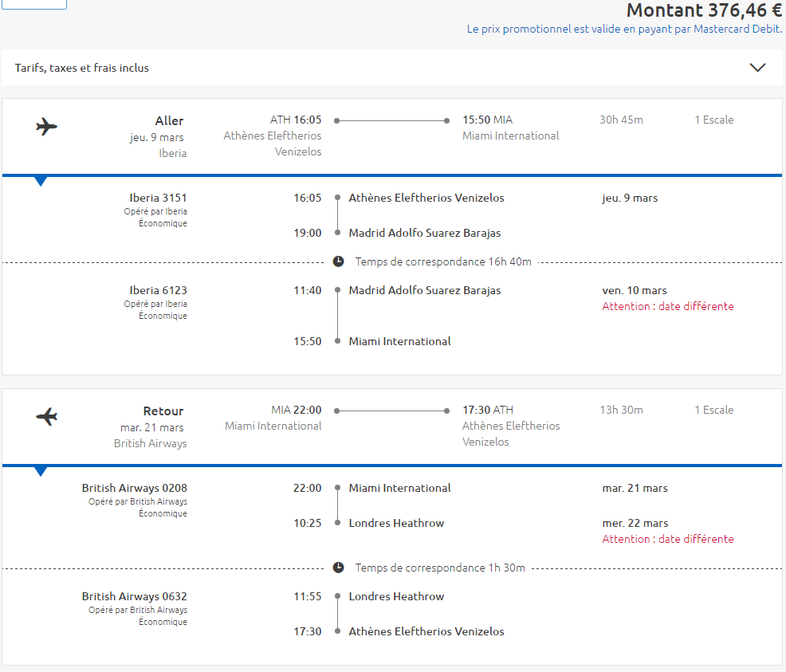Expand the Tarifs, taxes et frais inclus chevron
786x672 pixels.
tap(757, 67)
